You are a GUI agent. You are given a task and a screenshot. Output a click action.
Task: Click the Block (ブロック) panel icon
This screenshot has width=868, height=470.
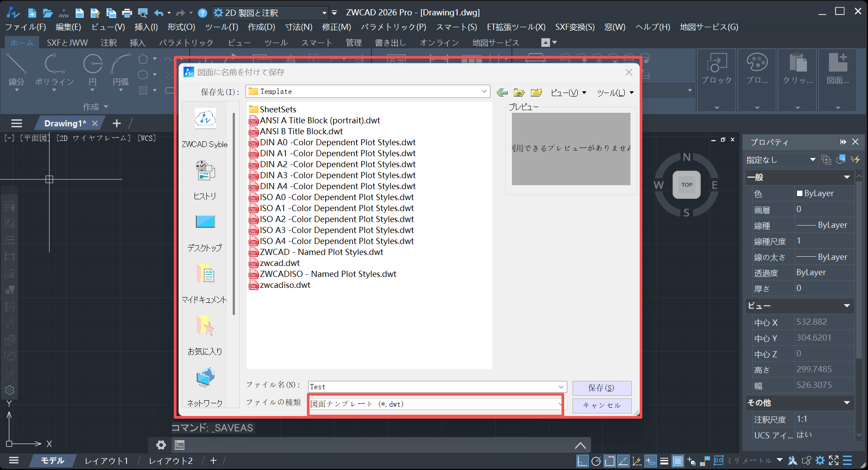[x=716, y=68]
